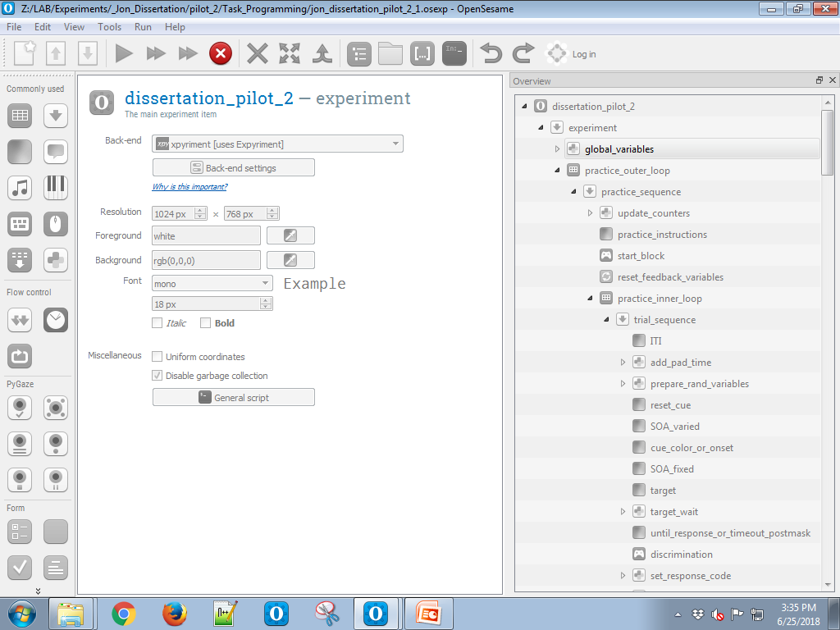Viewport: 840px width, 630px height.
Task: Select the coroutines icon under Flow control
Action: (x=20, y=321)
